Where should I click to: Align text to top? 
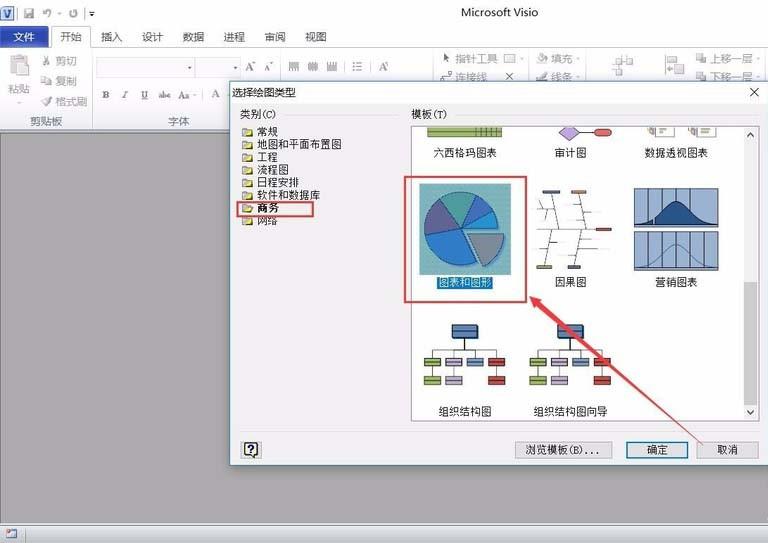293,66
